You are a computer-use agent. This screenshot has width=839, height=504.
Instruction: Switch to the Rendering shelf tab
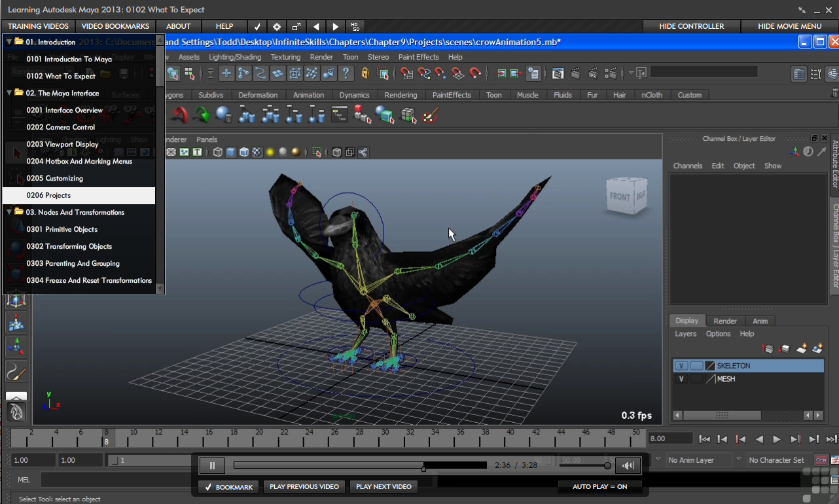point(401,95)
